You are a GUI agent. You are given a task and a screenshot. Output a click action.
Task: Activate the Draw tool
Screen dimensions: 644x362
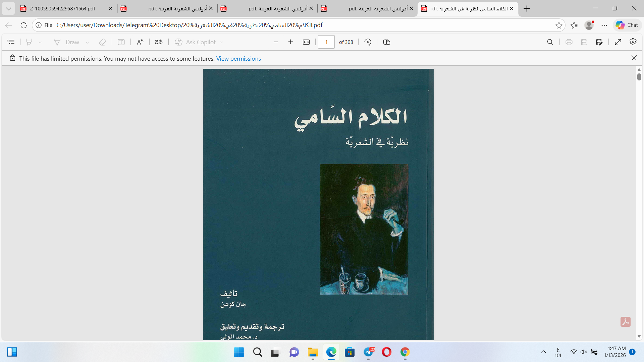click(x=67, y=42)
